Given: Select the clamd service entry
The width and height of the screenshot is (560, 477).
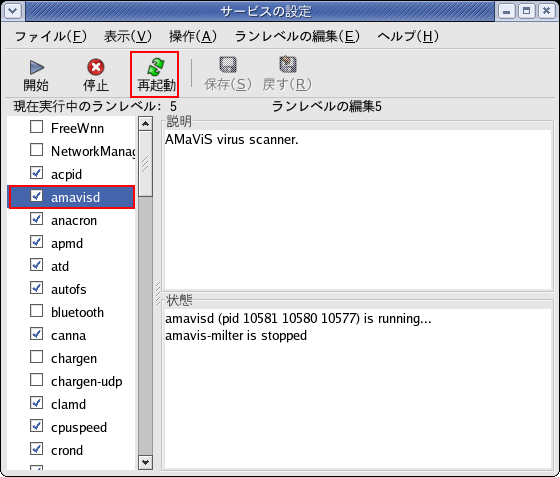Looking at the screenshot, I should (69, 405).
